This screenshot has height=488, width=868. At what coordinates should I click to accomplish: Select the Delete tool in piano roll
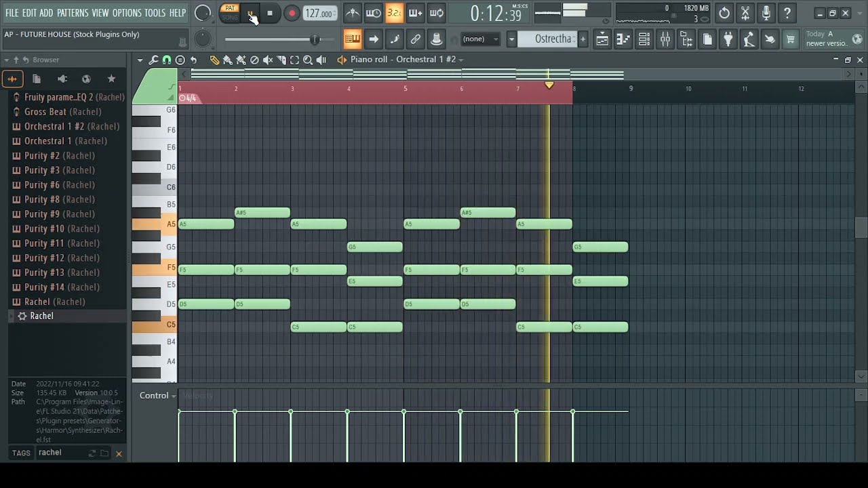[x=254, y=60]
